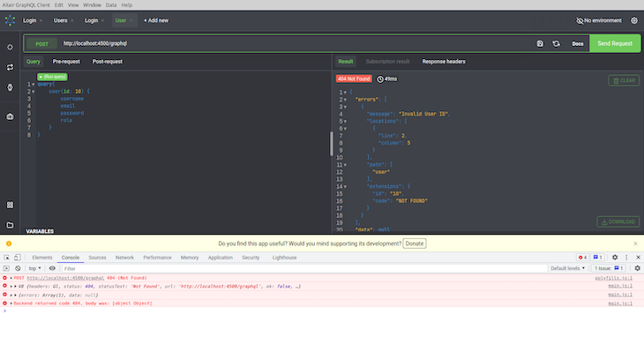This screenshot has width=644, height=337.
Task: Click the clear console icon
Action: [18, 268]
